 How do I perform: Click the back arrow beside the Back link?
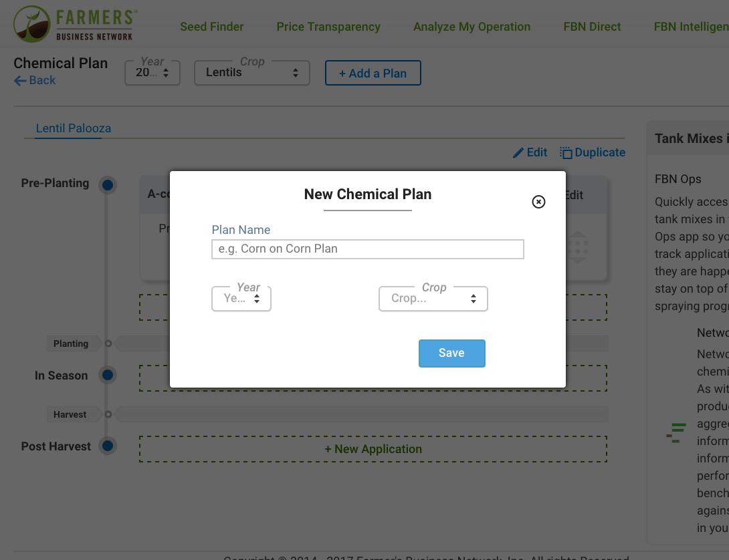[x=19, y=81]
